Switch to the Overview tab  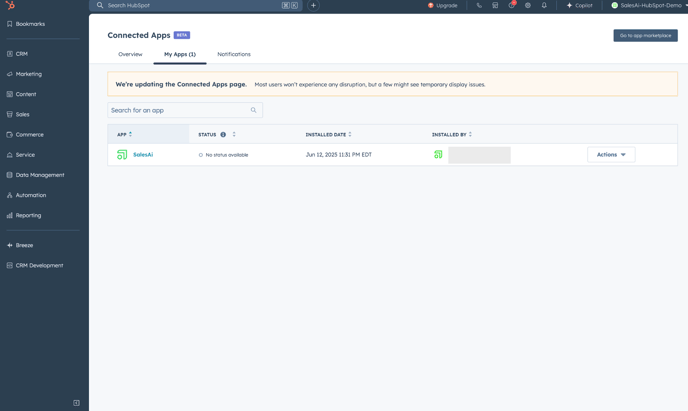pyautogui.click(x=130, y=54)
